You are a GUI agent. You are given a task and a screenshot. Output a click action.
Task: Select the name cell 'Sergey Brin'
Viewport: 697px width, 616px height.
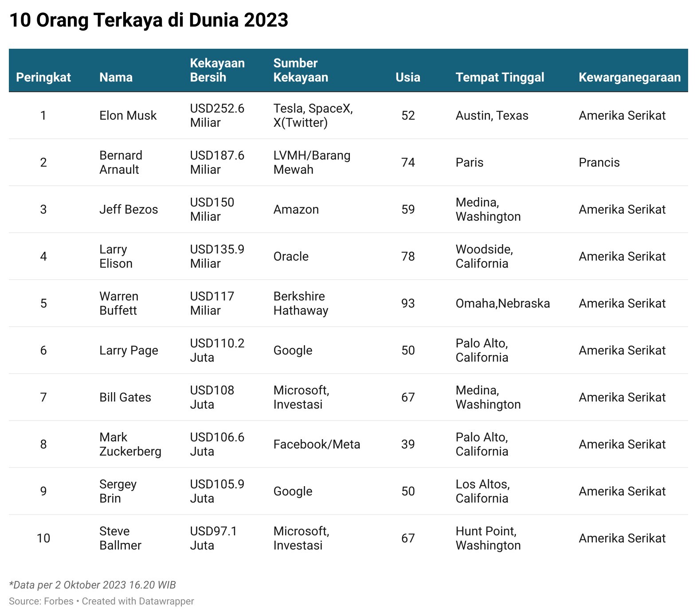point(118,491)
